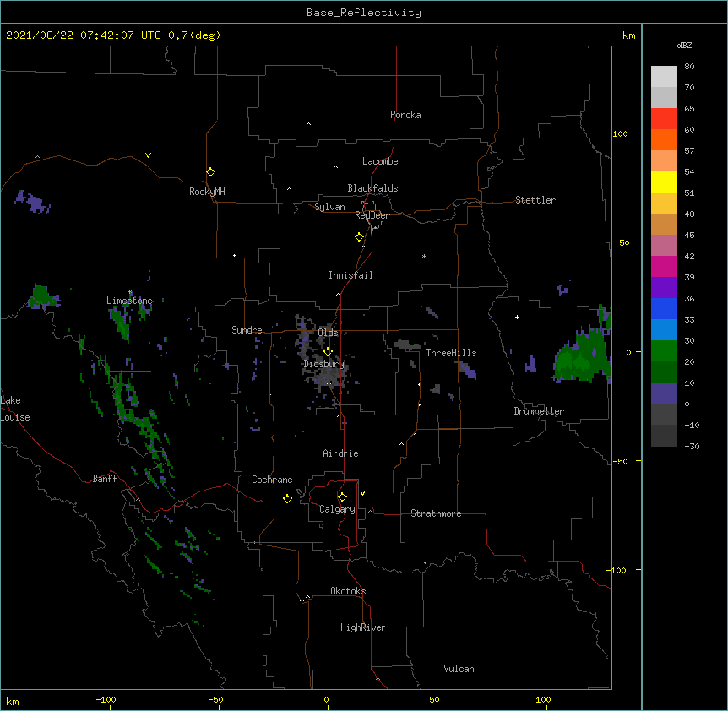Screen dimensions: 728x711
Task: Click the green echo south of Limestone
Action: click(120, 322)
